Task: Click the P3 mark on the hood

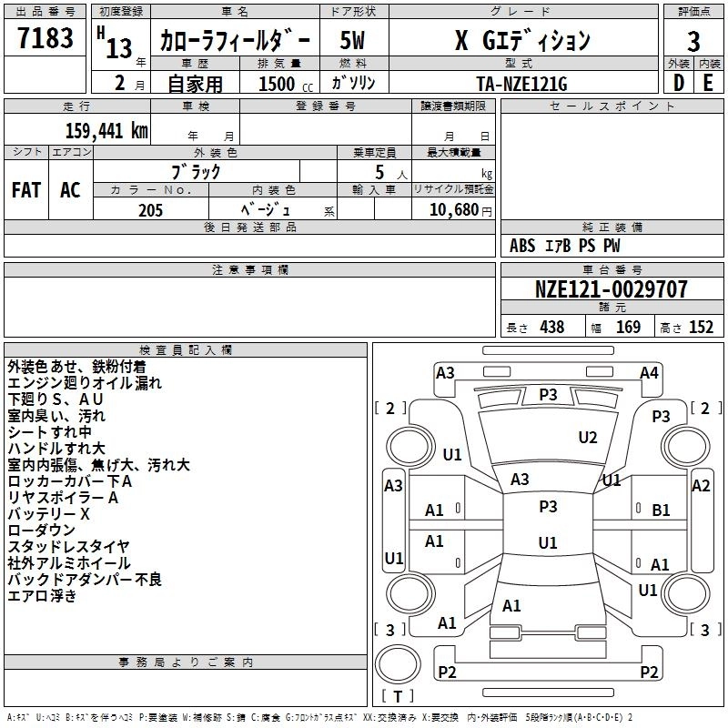Action: click(548, 394)
